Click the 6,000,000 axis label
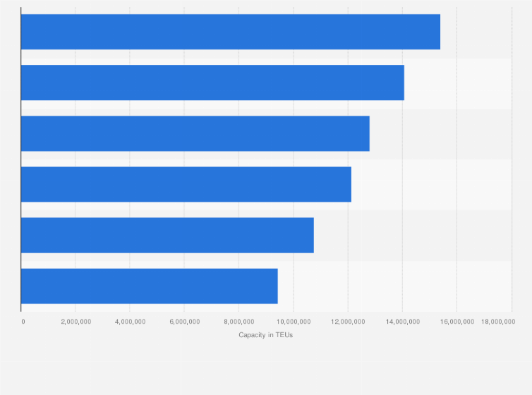 [185, 322]
